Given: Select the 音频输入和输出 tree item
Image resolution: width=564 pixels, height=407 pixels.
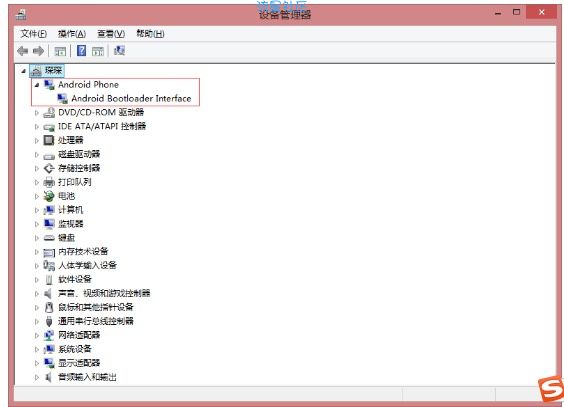Looking at the screenshot, I should coord(87,377).
